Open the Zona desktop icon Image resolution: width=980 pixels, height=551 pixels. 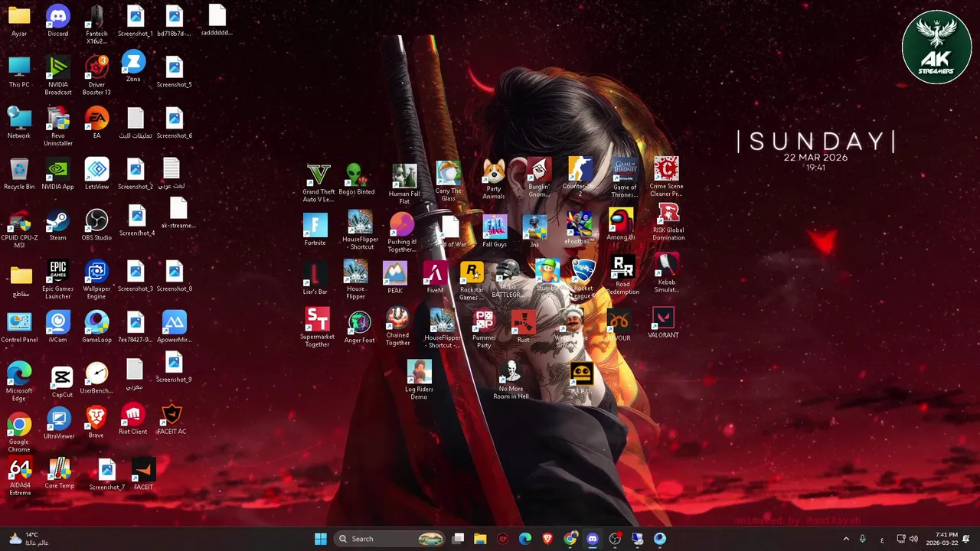pos(133,67)
